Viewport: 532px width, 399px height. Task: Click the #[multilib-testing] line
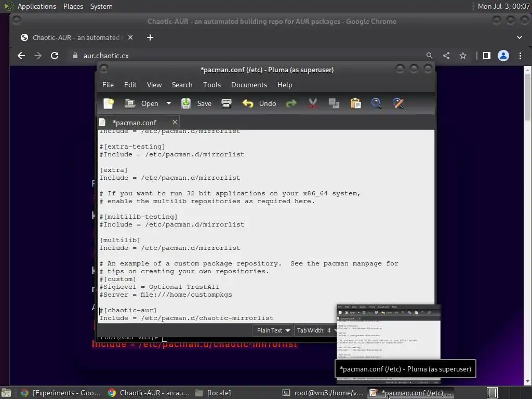138,217
